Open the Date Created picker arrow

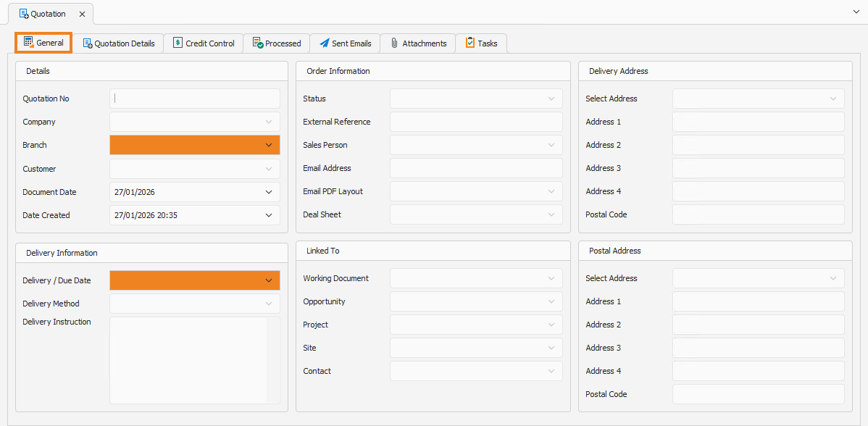pos(269,215)
